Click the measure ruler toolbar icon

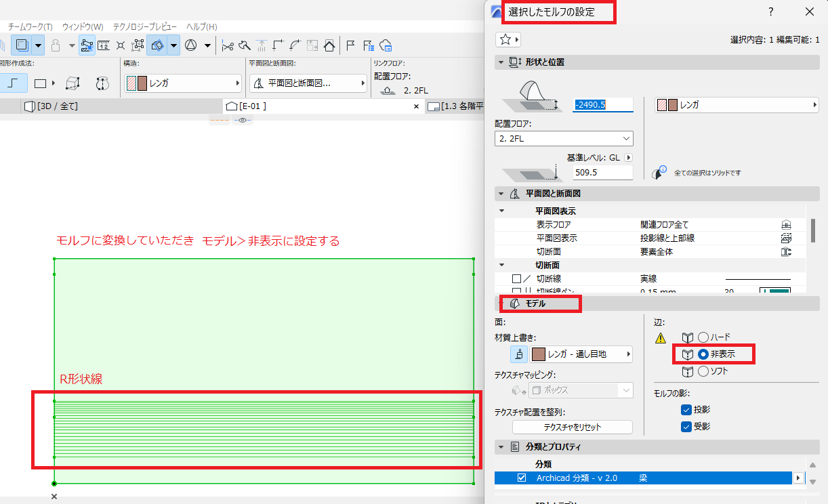(x=104, y=45)
